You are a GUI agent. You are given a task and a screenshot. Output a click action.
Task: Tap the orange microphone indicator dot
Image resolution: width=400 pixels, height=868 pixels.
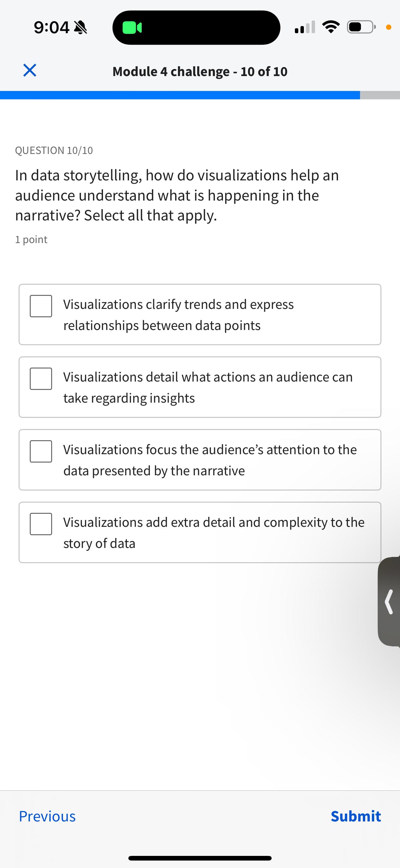pyautogui.click(x=389, y=28)
